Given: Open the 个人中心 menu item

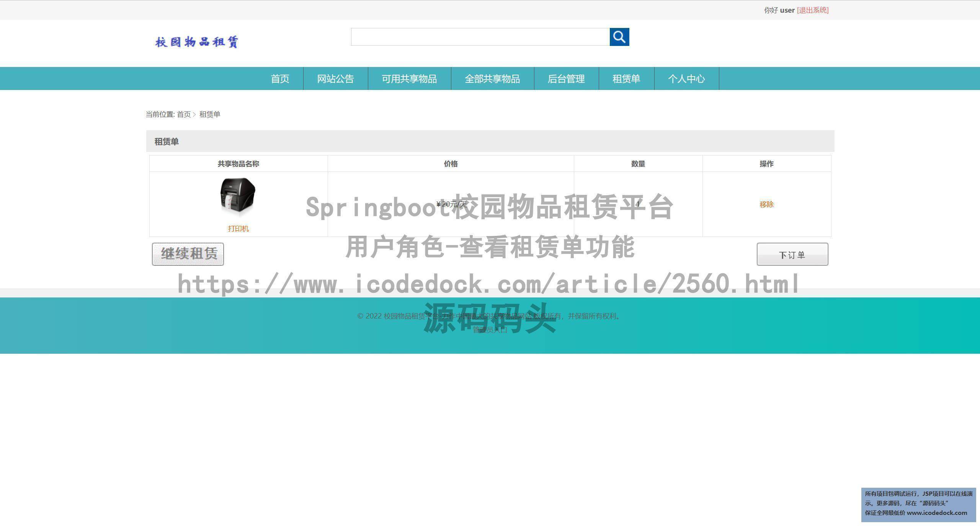Looking at the screenshot, I should click(x=686, y=79).
